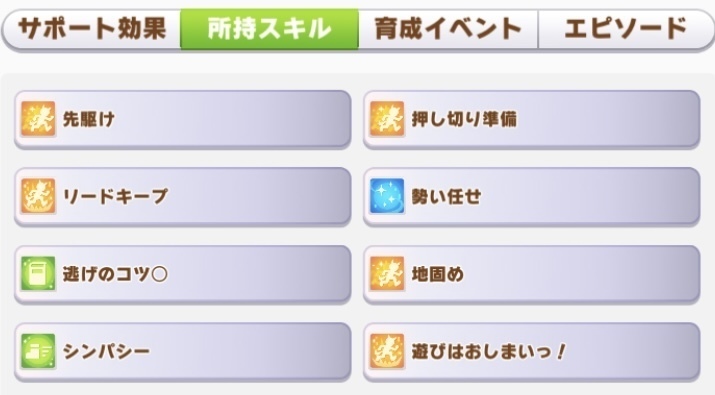Viewport: 715px width, 395px height.
Task: Click the blue sparkle icon beside 勢い任せ
Action: [387, 197]
